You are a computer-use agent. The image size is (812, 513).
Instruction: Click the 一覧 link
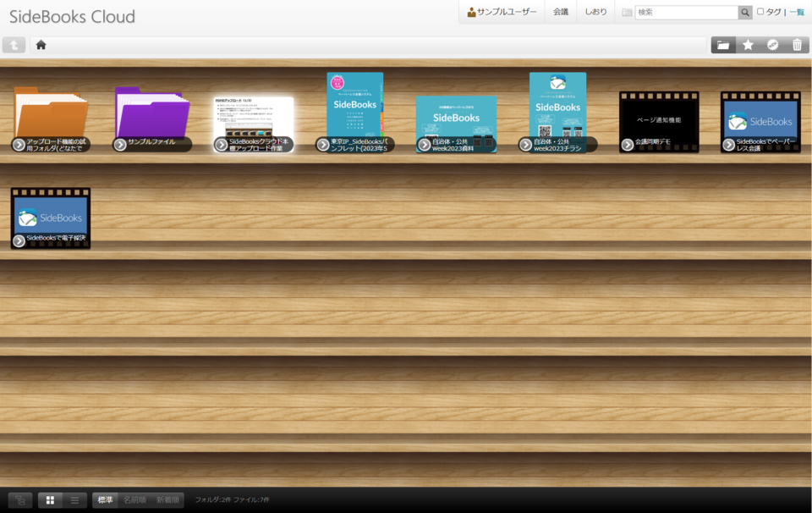(x=797, y=12)
